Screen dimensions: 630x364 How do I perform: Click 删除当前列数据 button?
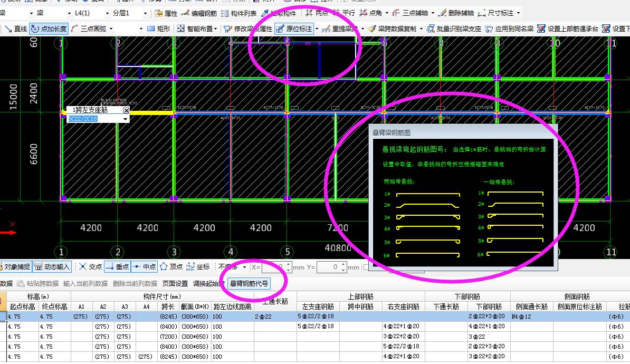tap(135, 284)
